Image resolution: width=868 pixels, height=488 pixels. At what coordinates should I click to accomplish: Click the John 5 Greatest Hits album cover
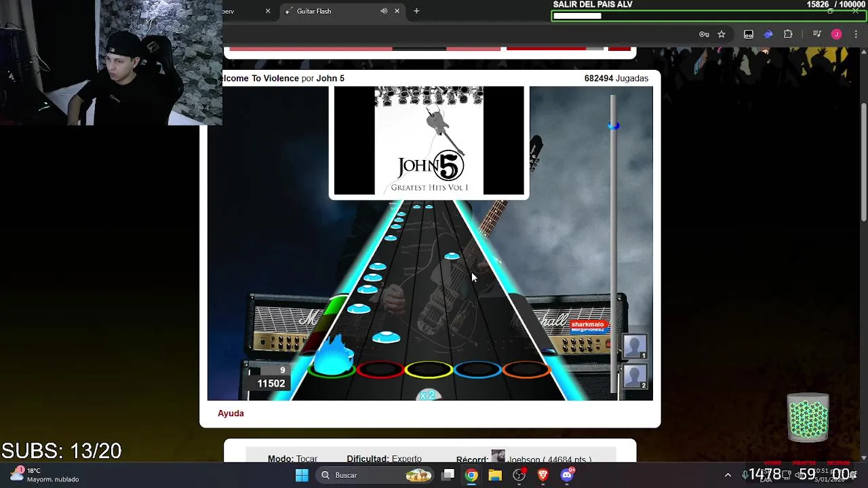(x=429, y=141)
